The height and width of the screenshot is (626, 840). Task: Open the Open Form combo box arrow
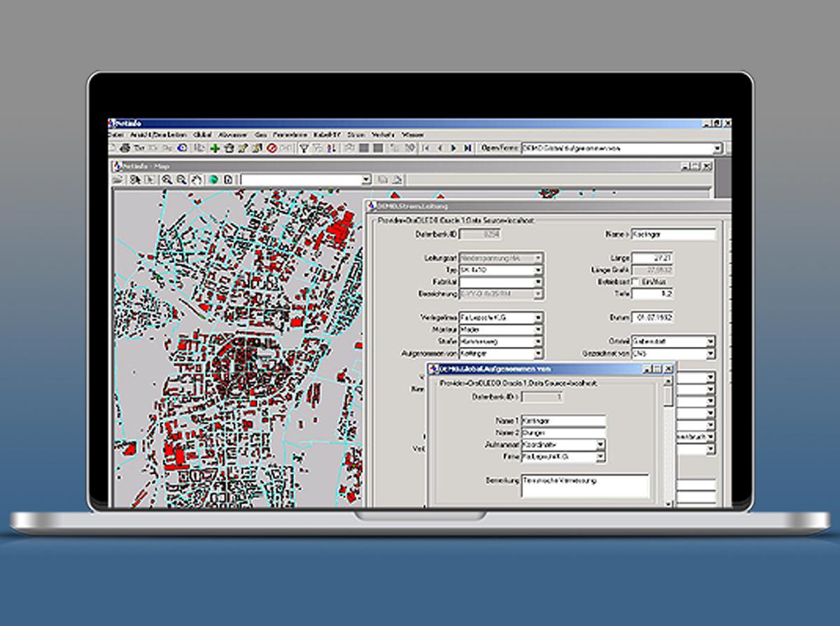click(717, 148)
